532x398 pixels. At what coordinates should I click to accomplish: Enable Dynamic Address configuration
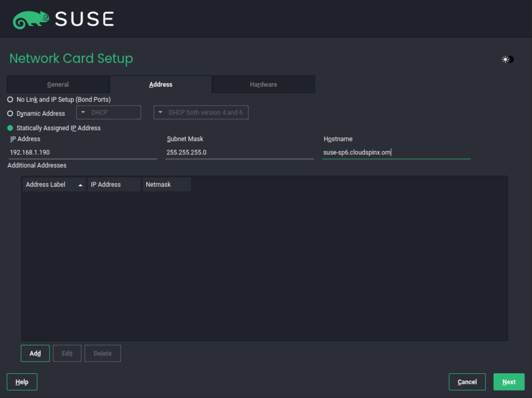coord(10,113)
